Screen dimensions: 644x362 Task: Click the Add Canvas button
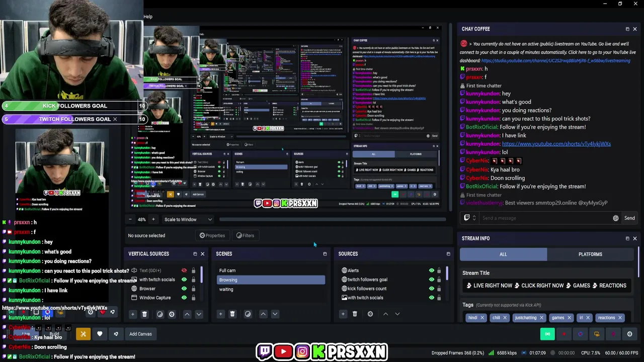click(140, 334)
